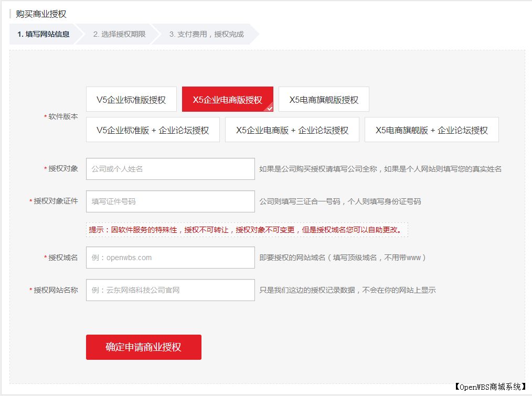Viewport: 532px width, 396px height.
Task: Click the currently selected X5企业电商版授权 button
Action: [x=227, y=99]
